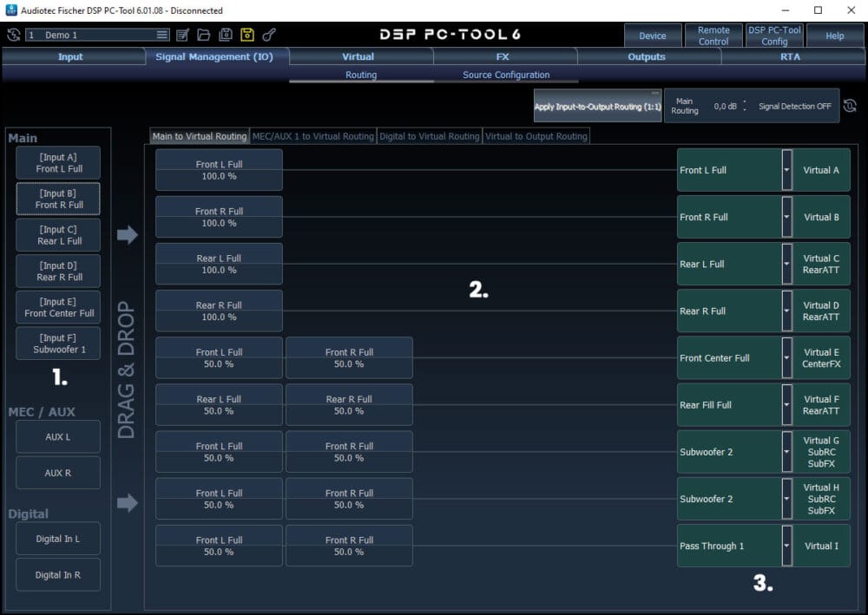
Task: Switch to the Virtual tab
Action: pos(358,56)
